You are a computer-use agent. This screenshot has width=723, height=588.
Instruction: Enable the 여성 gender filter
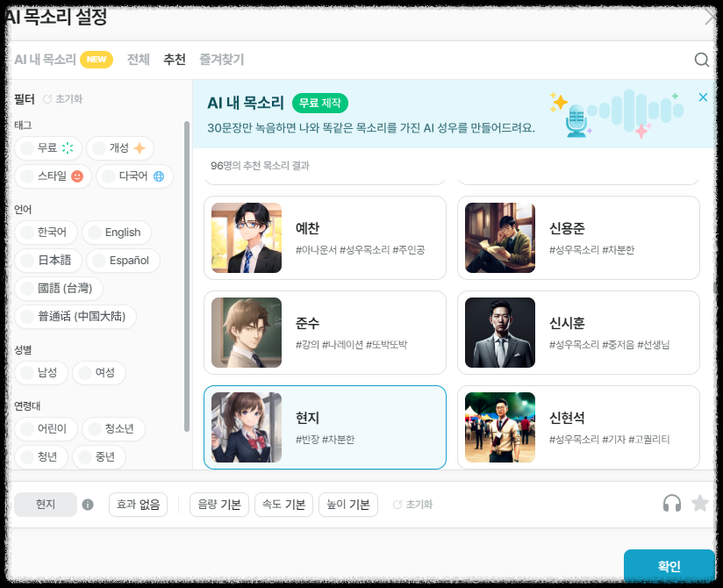click(99, 372)
